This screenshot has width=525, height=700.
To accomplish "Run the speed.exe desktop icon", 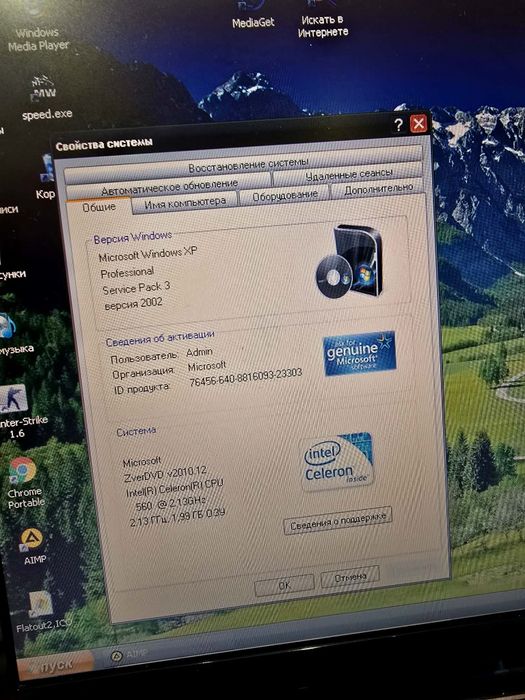I will click(x=46, y=98).
